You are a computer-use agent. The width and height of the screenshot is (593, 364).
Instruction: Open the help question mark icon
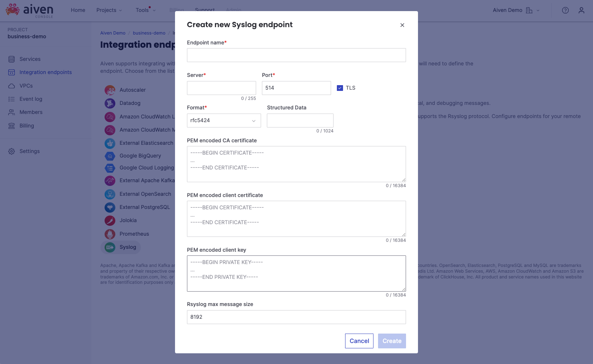click(565, 10)
